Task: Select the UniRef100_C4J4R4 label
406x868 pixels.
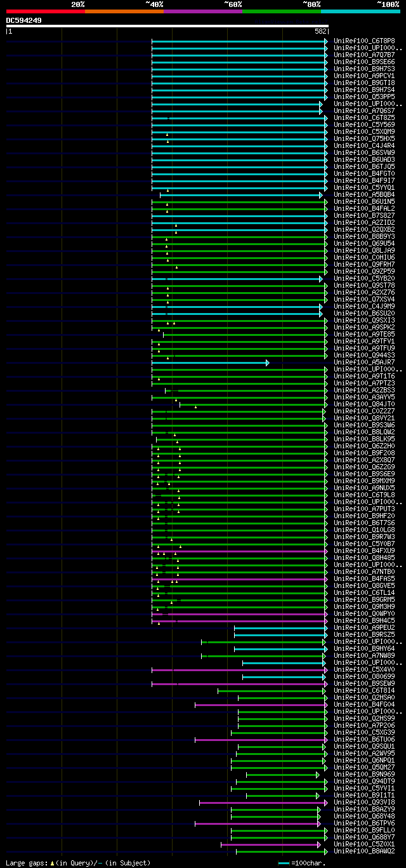Action: coord(364,145)
